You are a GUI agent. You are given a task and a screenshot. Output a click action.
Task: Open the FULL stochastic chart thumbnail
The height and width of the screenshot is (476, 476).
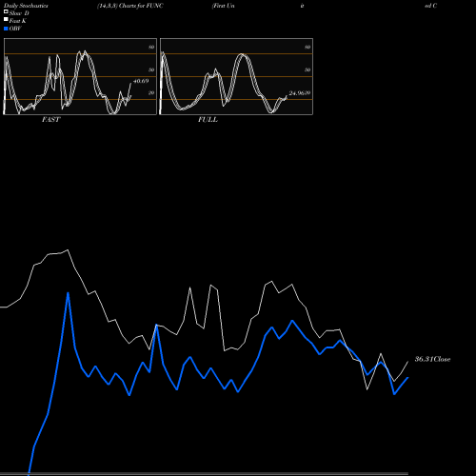coord(236,76)
